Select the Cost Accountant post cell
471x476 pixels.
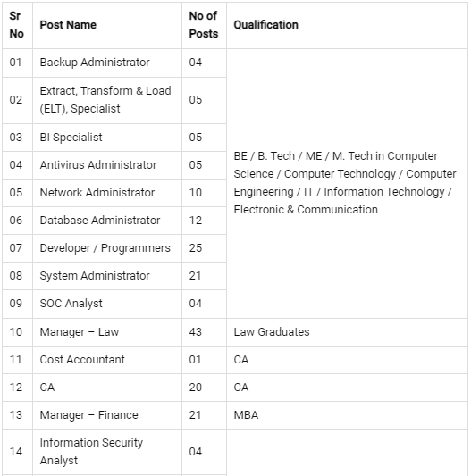[x=107, y=360]
